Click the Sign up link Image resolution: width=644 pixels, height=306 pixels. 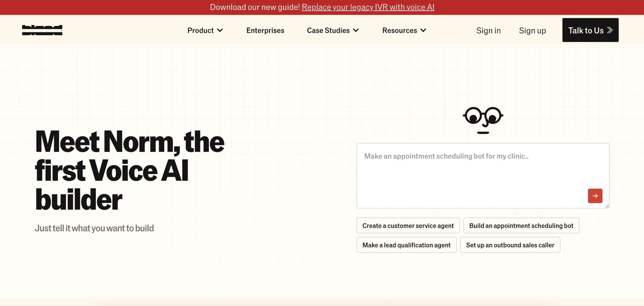point(532,30)
